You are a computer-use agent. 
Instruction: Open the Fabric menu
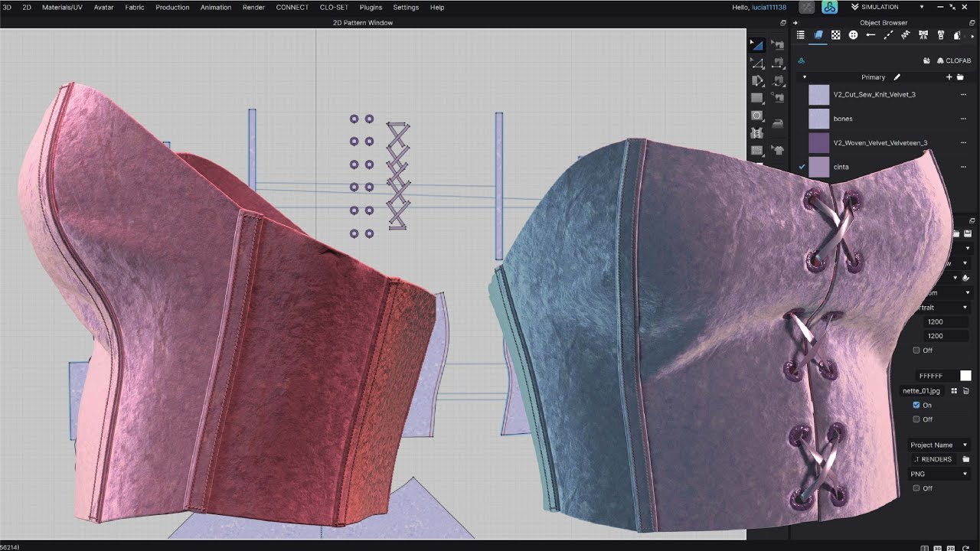[135, 7]
